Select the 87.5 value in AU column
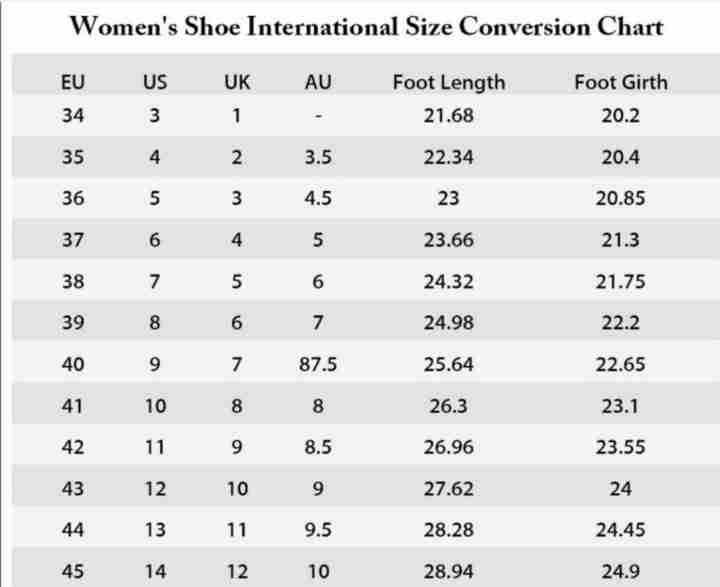This screenshot has height=587, width=720. click(x=318, y=365)
